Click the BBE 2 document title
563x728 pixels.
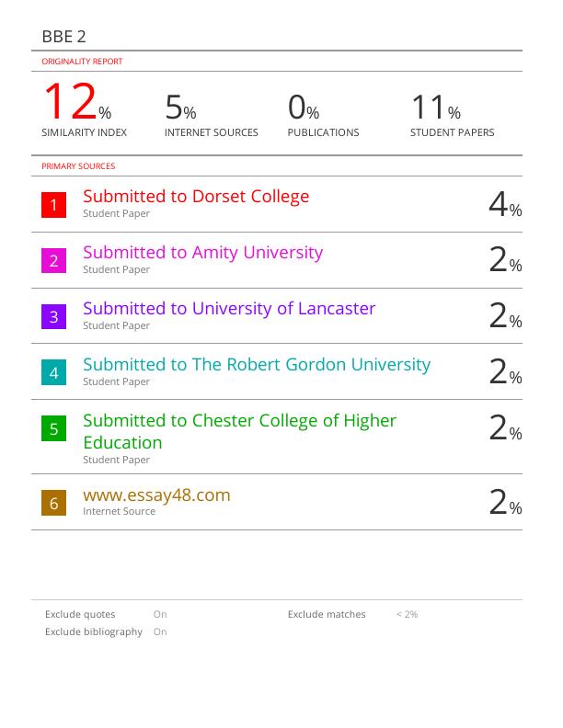64,37
